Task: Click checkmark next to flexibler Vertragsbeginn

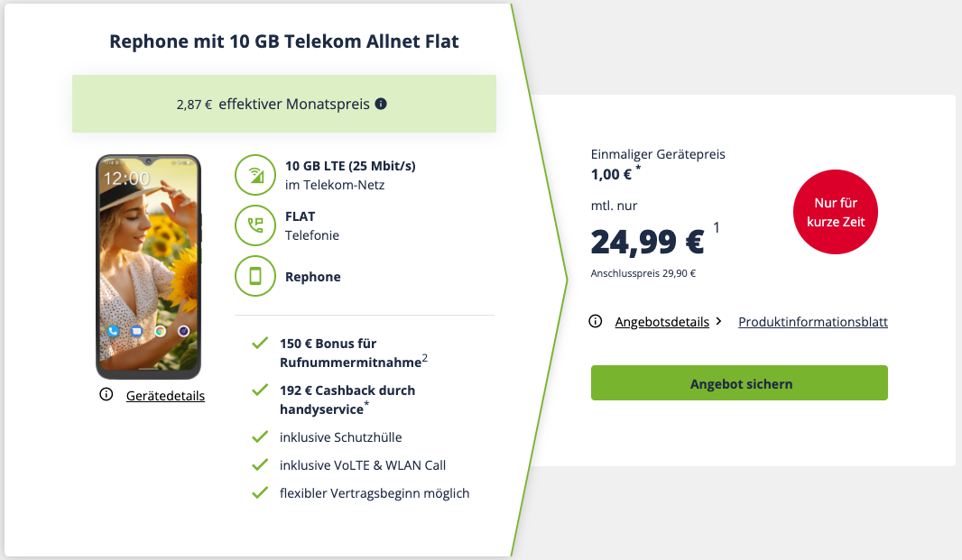Action: coord(260,493)
